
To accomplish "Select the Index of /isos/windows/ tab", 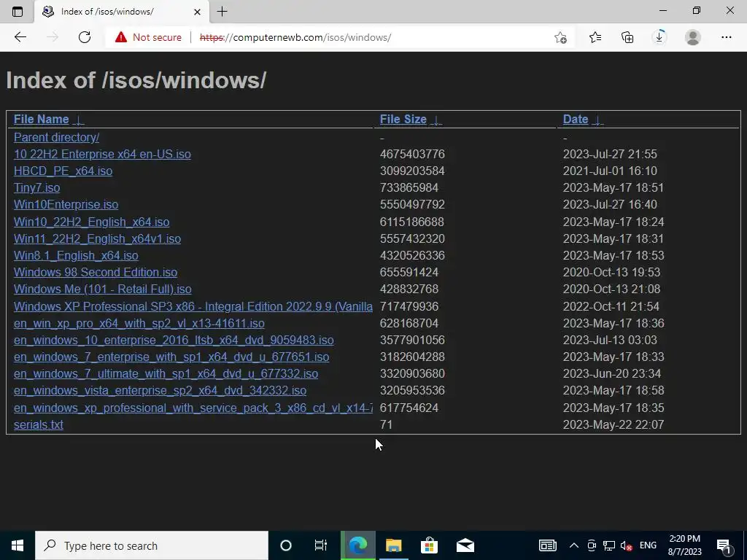I will coord(122,12).
